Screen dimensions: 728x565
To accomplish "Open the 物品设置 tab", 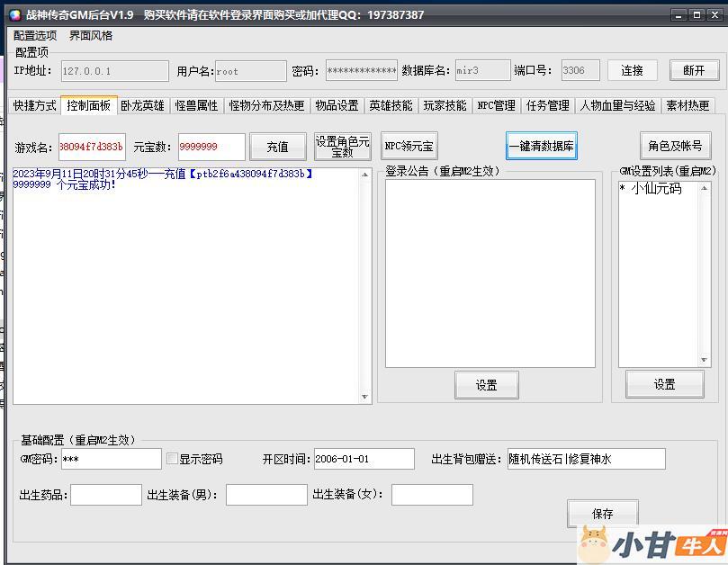I will 337,105.
